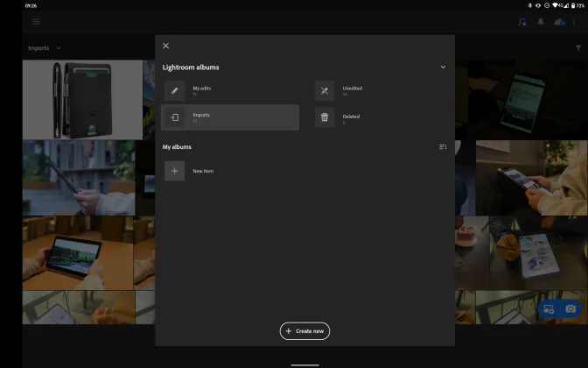
Task: Open the notifications bell
Action: tap(541, 22)
